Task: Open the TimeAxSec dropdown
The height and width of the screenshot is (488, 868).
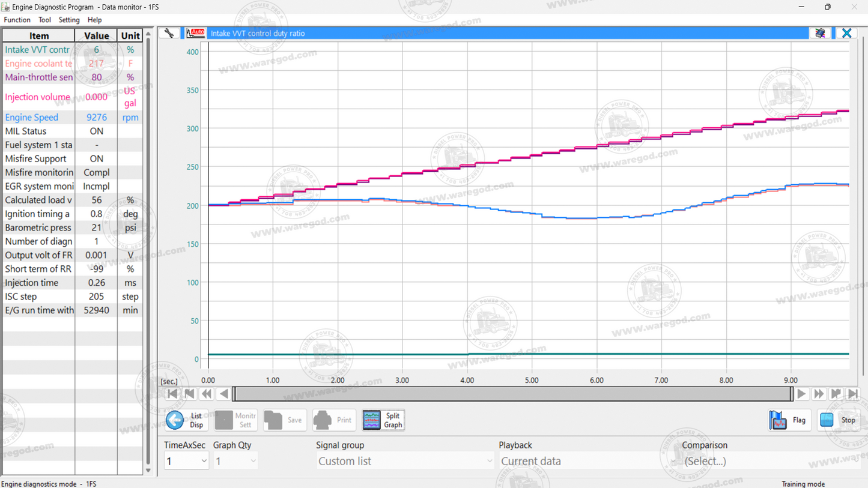Action: tap(186, 460)
